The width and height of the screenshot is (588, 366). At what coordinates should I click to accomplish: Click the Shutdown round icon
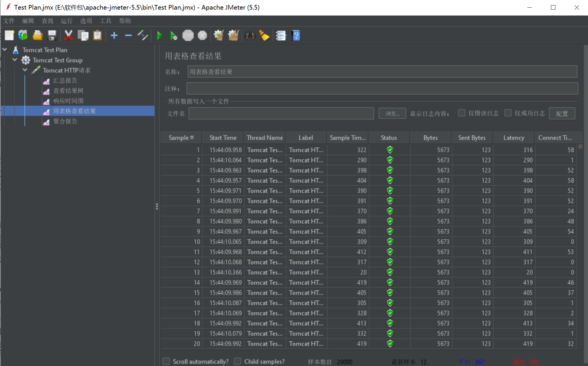(202, 36)
